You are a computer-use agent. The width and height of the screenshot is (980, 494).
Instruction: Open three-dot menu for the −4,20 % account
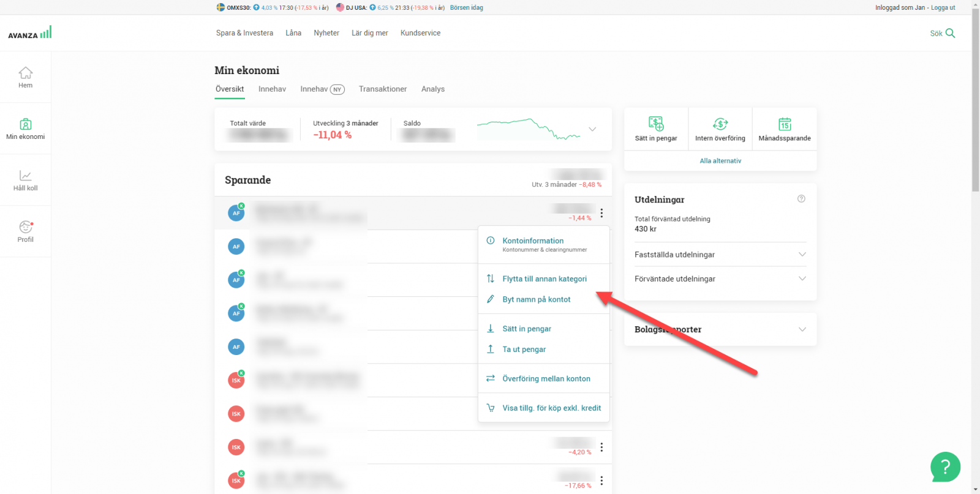click(x=601, y=447)
